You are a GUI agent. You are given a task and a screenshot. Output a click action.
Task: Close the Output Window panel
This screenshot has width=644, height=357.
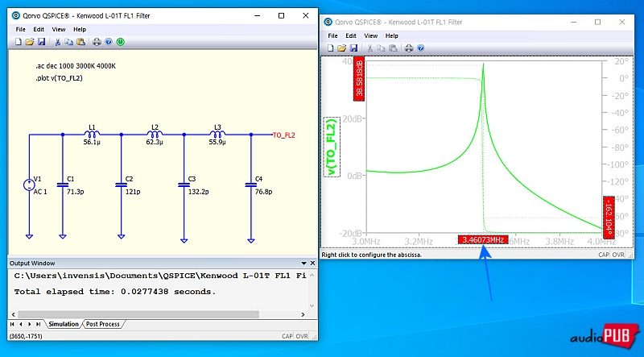(x=312, y=264)
